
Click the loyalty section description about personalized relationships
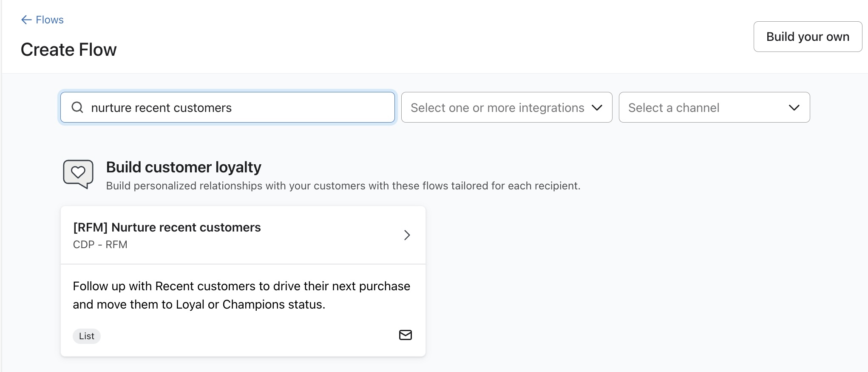[343, 186]
